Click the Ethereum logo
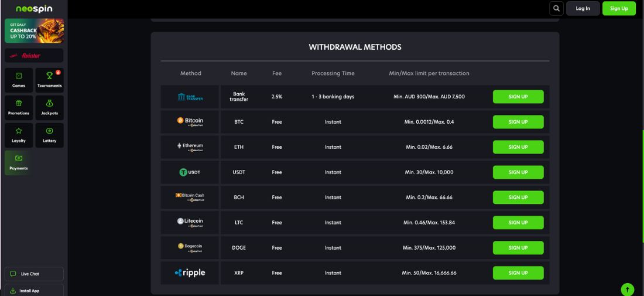 tap(190, 147)
